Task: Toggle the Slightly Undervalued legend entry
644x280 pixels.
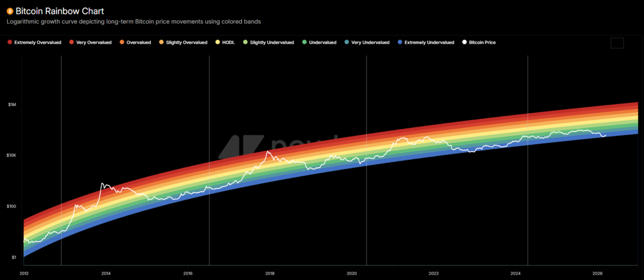Action: tap(268, 42)
